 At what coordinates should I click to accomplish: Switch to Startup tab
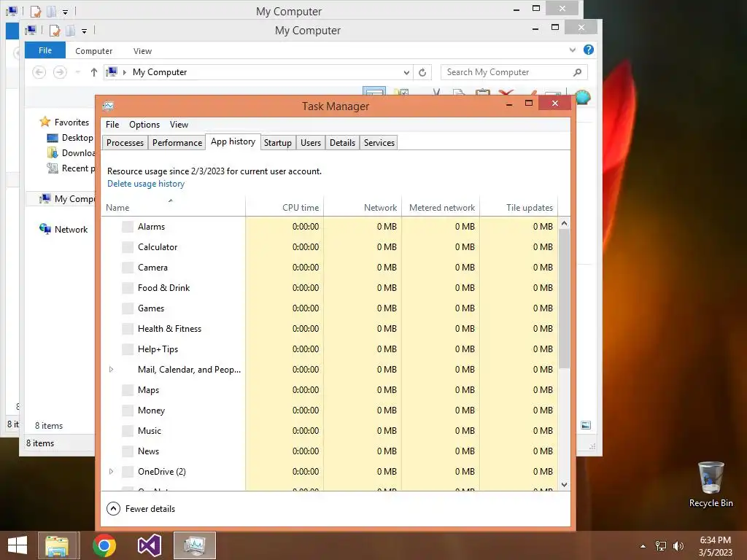pos(278,143)
